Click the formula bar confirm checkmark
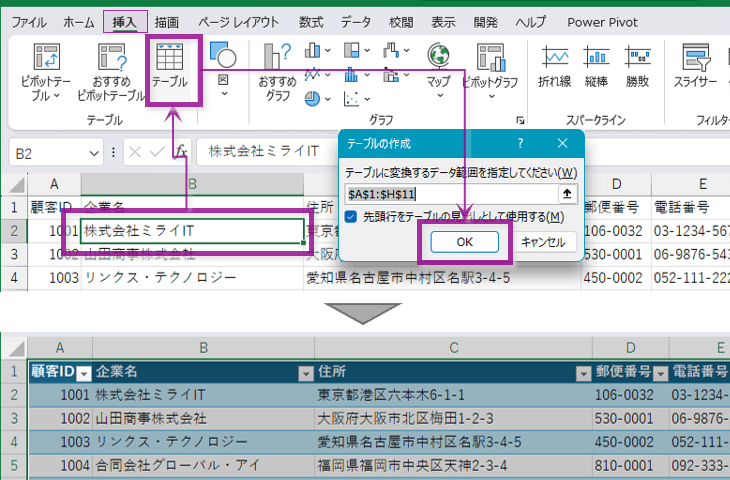730x480 pixels. click(x=157, y=152)
